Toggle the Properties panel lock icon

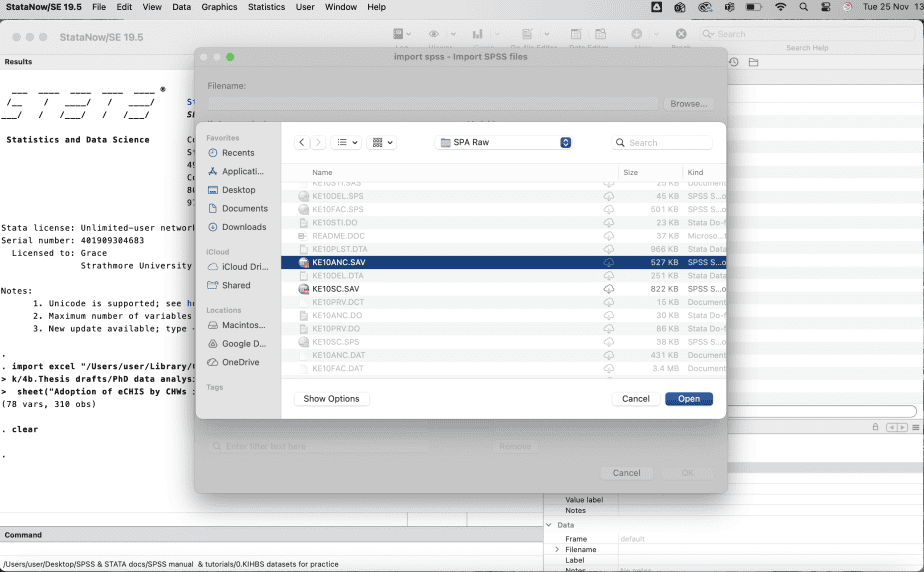876,427
